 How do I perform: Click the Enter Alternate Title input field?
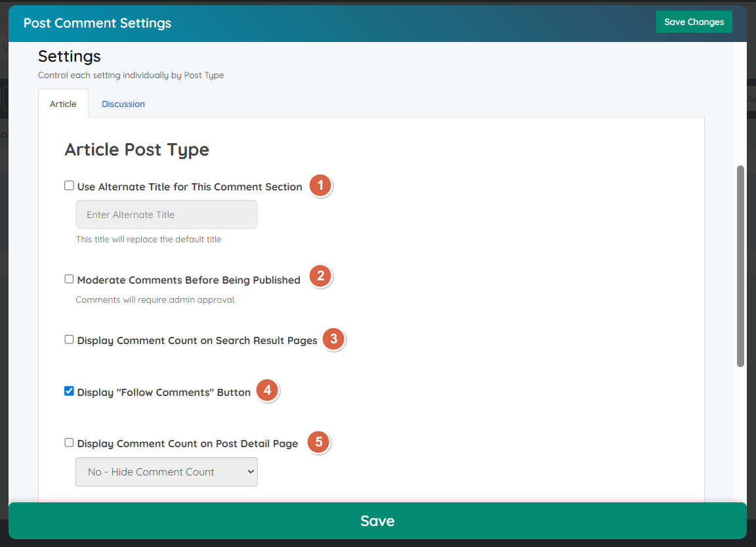tap(166, 215)
